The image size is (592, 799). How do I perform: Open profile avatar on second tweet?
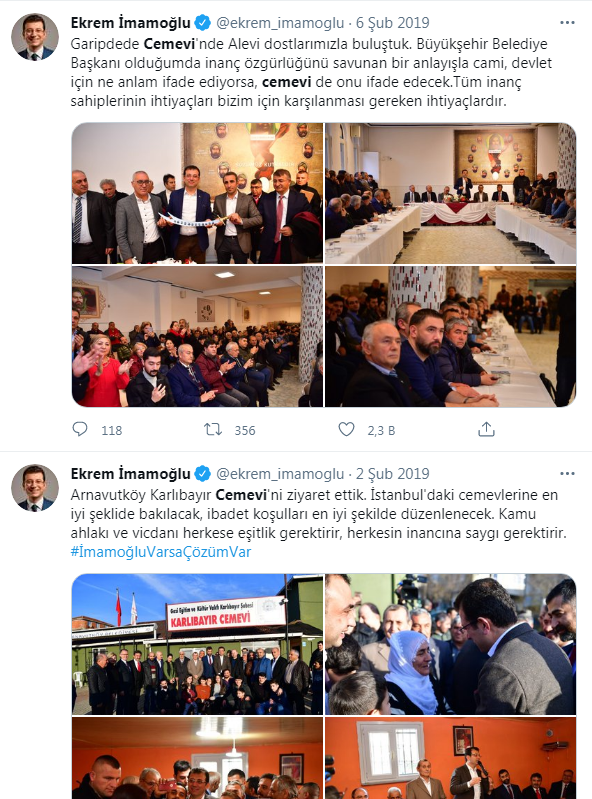pyautogui.click(x=35, y=488)
